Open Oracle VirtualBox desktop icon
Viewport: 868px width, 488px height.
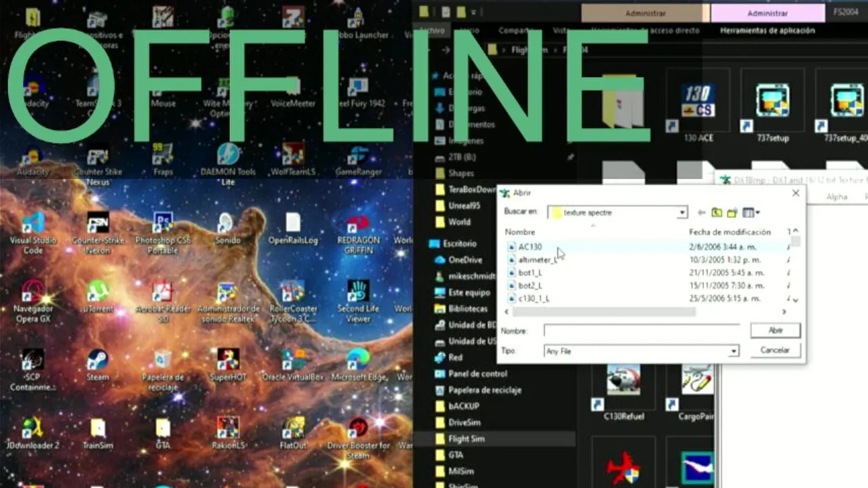click(293, 365)
